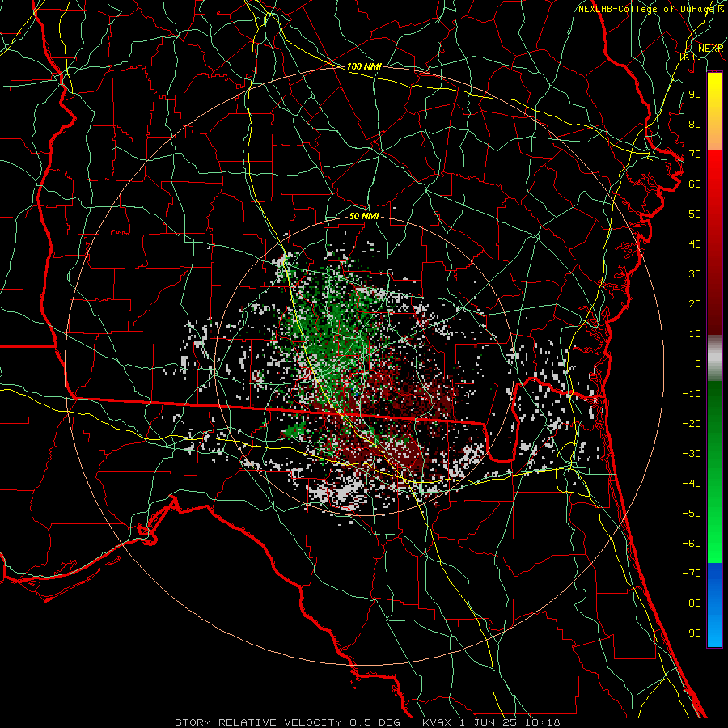Screen dimensions: 728x728
Task: Click the "60" value on velocity scale
Action: pyautogui.click(x=695, y=184)
